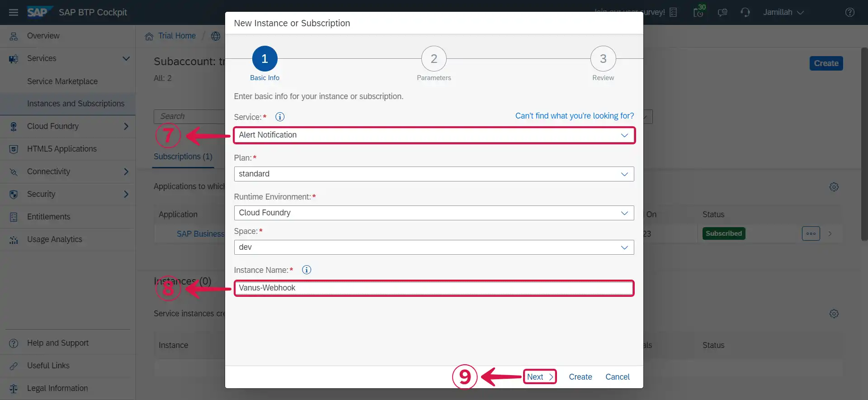Select the Subscriptions (1) tab
The image size is (868, 400).
click(x=183, y=157)
